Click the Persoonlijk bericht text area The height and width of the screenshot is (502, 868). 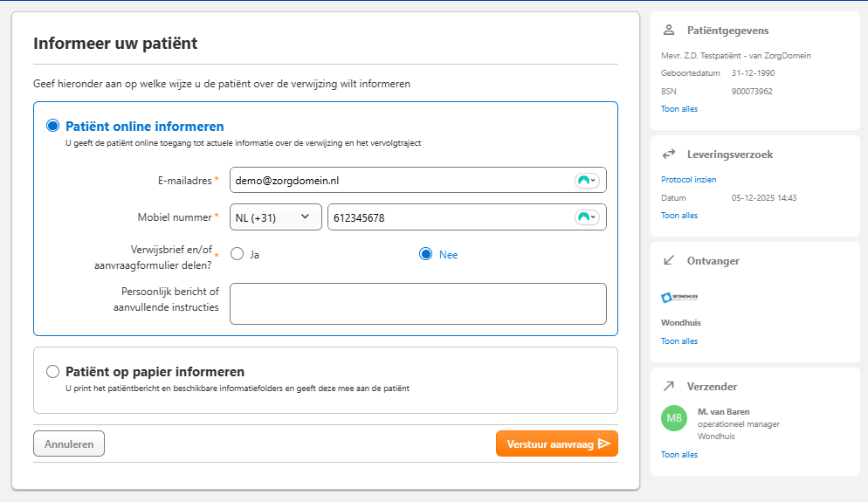417,304
